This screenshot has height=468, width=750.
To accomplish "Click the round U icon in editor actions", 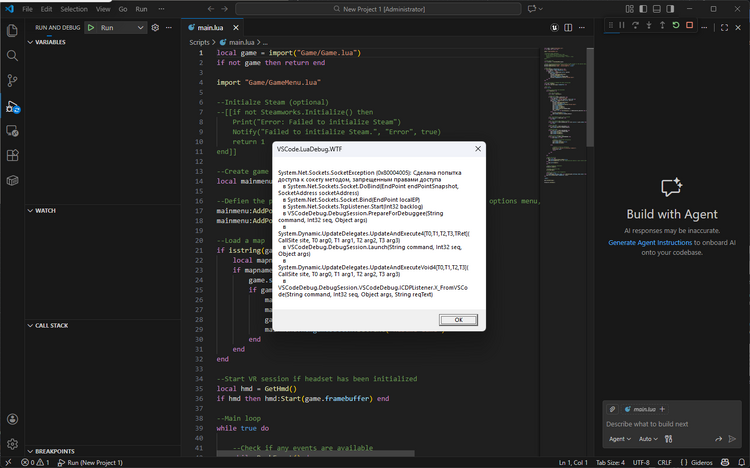I will 554,28.
